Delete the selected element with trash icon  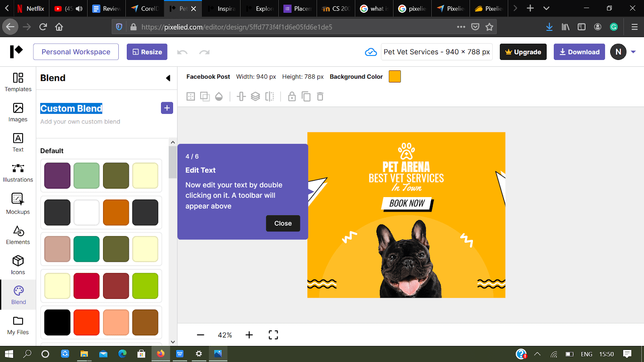click(320, 97)
